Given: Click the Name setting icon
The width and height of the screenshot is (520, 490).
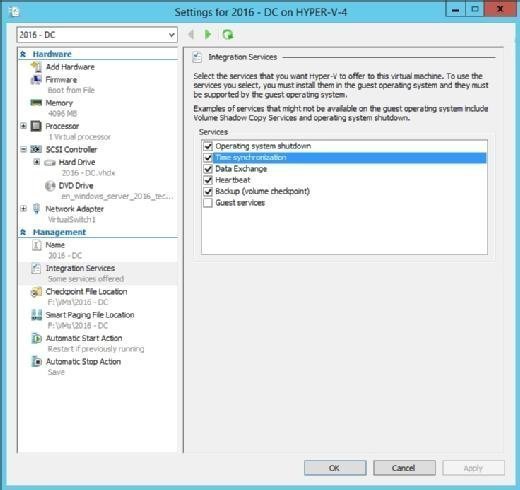Looking at the screenshot, I should click(36, 245).
